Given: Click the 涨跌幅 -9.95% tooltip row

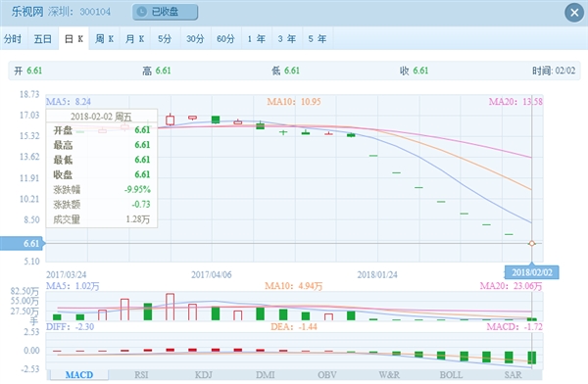Looking at the screenshot, I should click(102, 189).
